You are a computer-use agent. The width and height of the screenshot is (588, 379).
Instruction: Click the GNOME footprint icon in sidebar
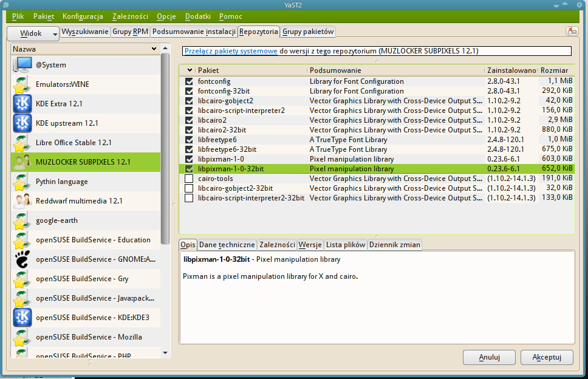(x=22, y=259)
